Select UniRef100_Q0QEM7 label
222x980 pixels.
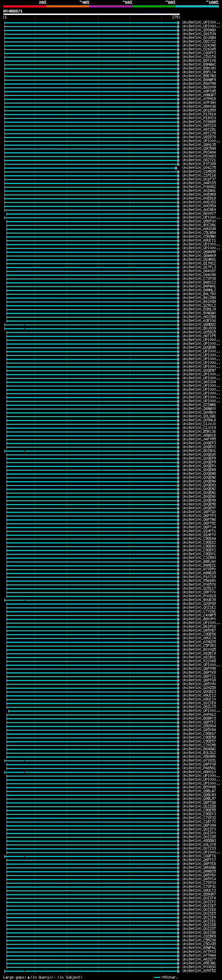(x=199, y=508)
